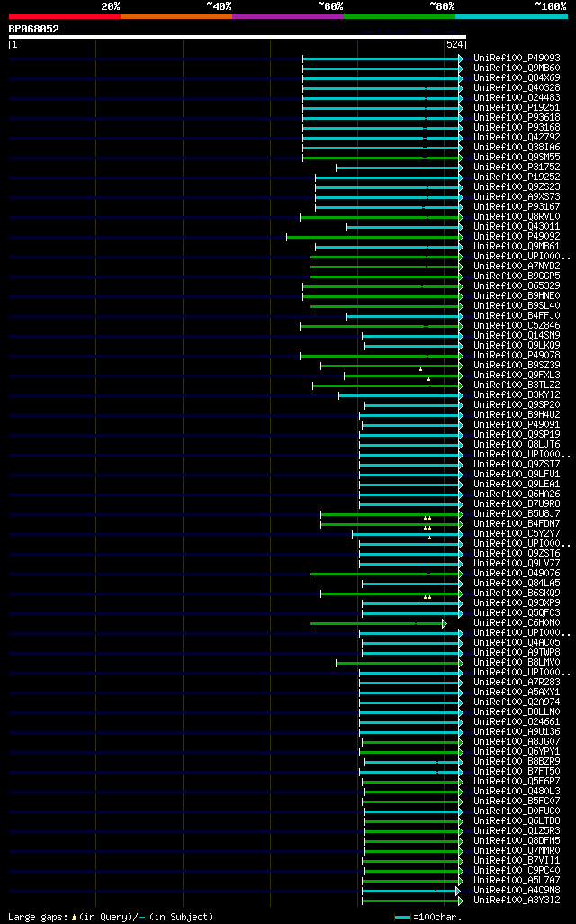Viewport: 576px width, 924px height.
Task: Select the UniRef100_Q8LJT6 label
Action: point(517,444)
